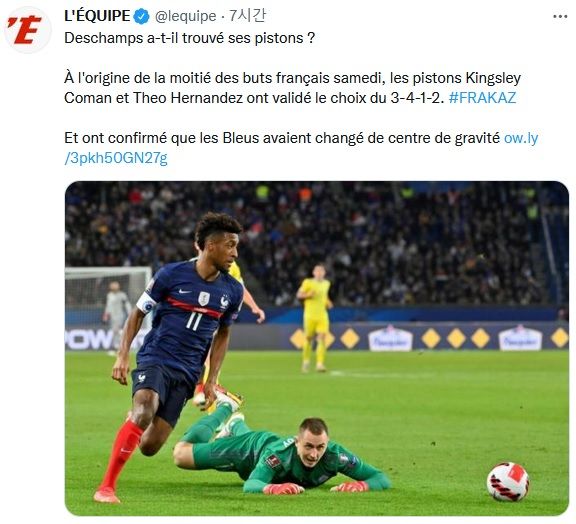Click the text 'Deschamps a-t-il trouvé ses pistons ?'
The image size is (576, 524).
190,38
